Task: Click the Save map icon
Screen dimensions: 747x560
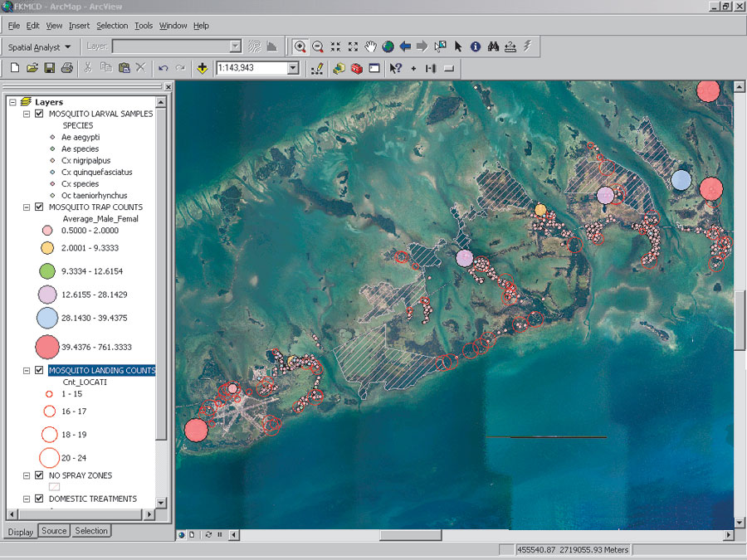Action: [x=50, y=68]
